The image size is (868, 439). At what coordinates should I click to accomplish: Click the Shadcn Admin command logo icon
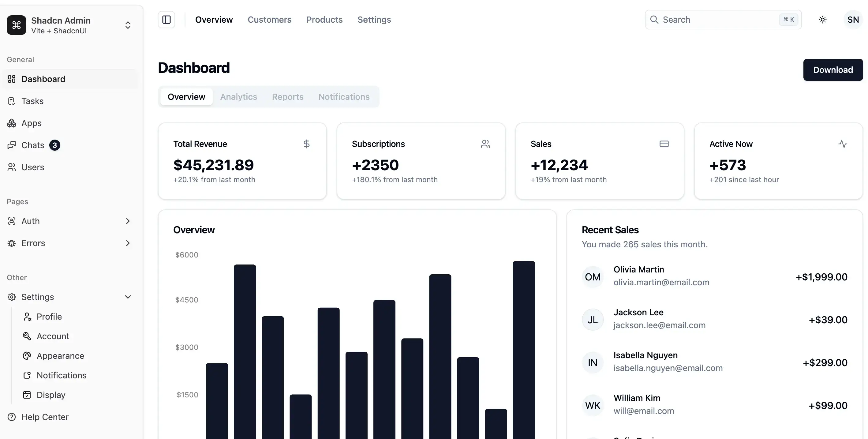pos(16,25)
